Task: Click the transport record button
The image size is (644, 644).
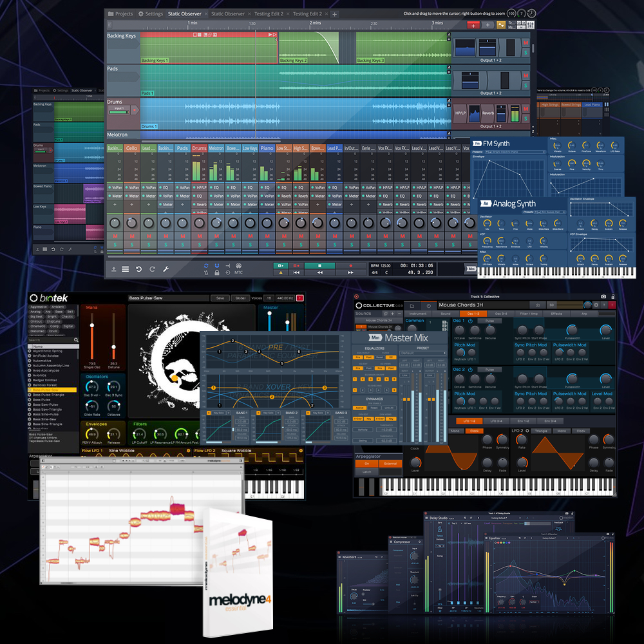Action: (350, 266)
